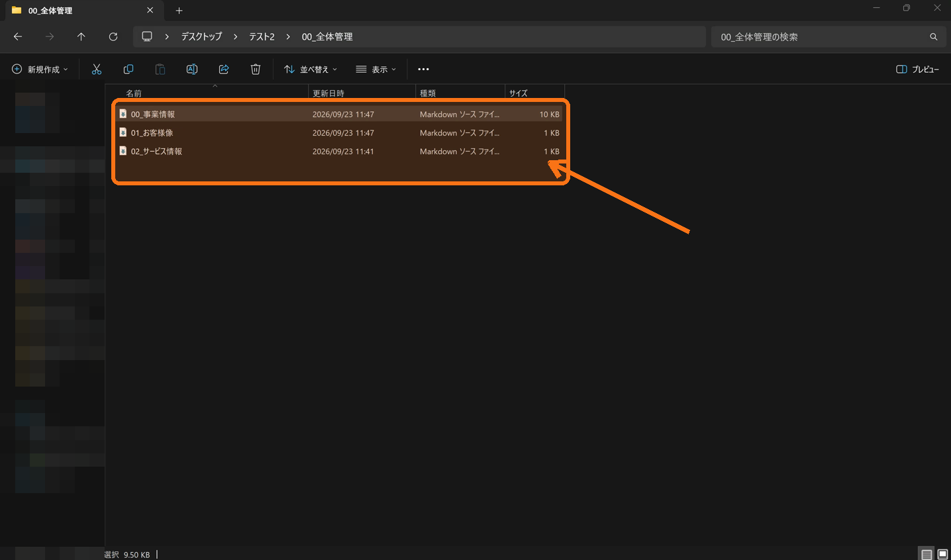Go up one folder level

[81, 37]
